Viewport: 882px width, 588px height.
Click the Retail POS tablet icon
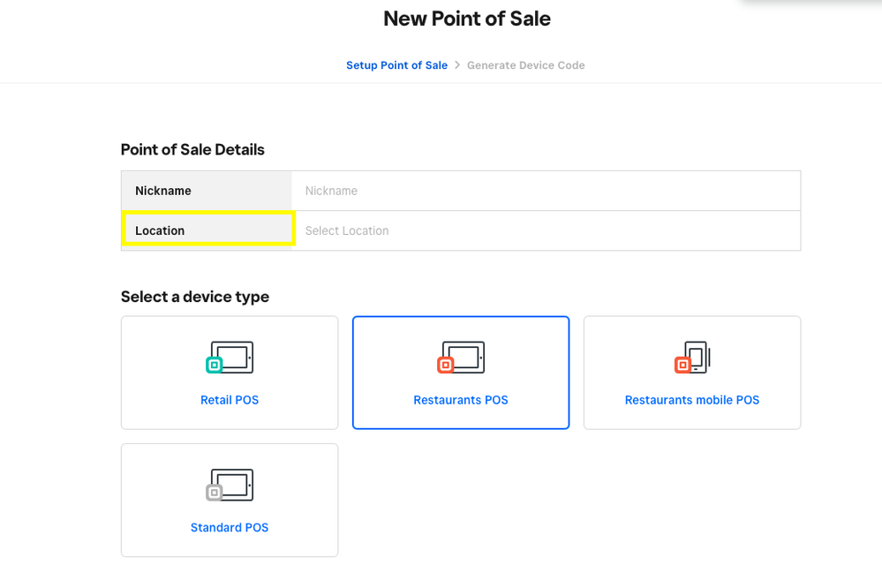pos(232,357)
